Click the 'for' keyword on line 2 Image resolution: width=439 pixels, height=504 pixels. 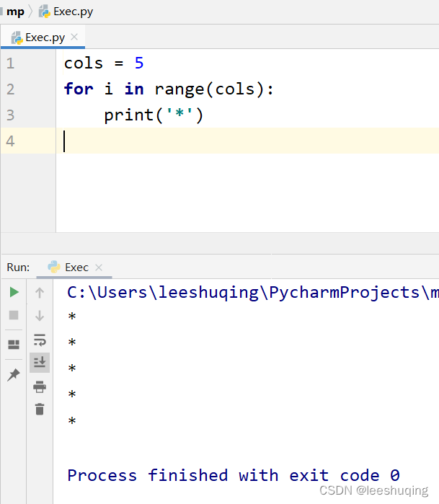tap(79, 89)
